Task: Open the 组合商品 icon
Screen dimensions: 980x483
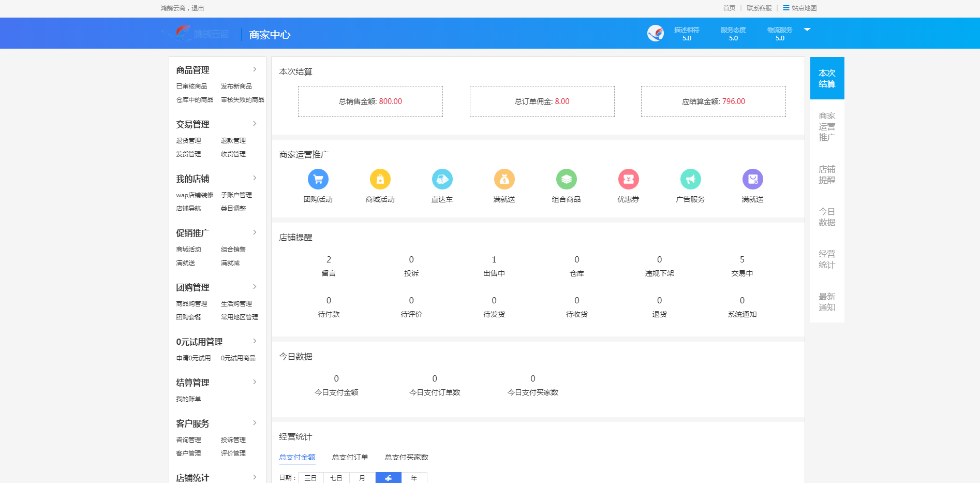Action: point(566,179)
